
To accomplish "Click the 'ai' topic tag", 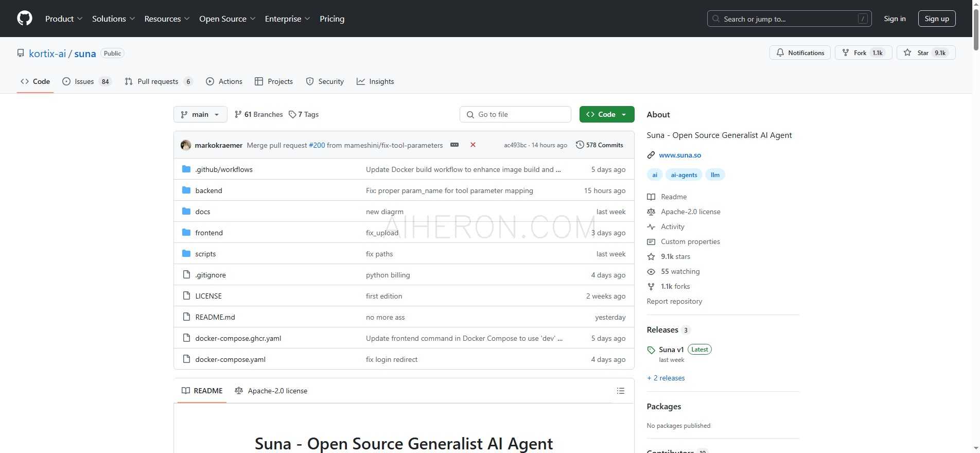I will 655,175.
